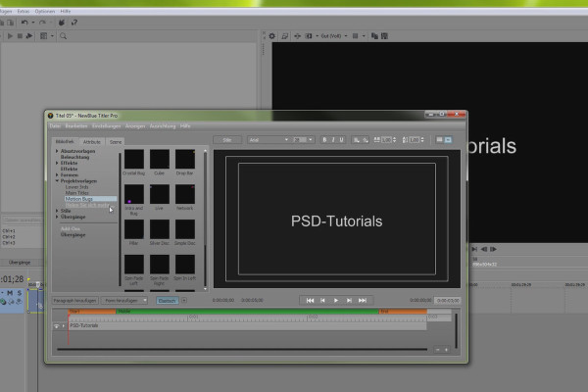588x392 pixels.
Task: Expand the Übergänge tree node above the divider
Action: [x=57, y=217]
